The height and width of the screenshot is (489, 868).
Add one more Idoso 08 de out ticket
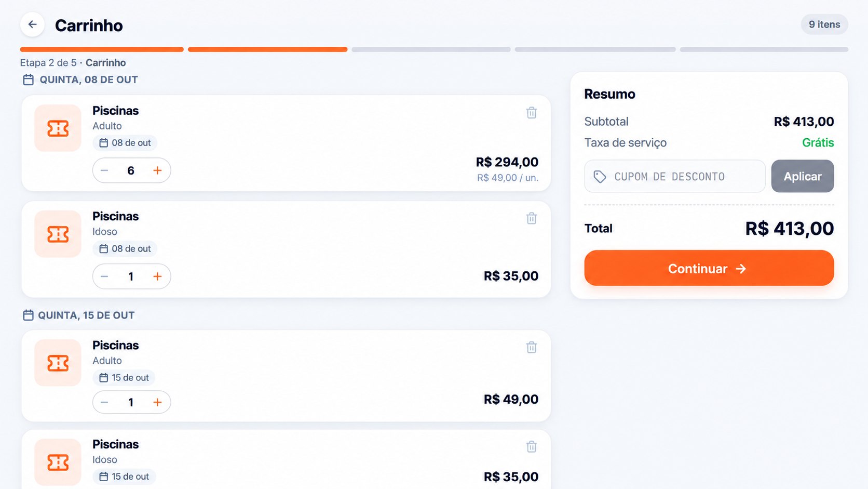coord(157,276)
